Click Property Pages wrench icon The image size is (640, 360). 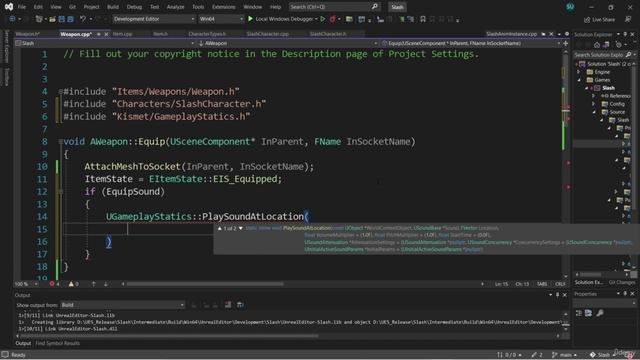600,313
